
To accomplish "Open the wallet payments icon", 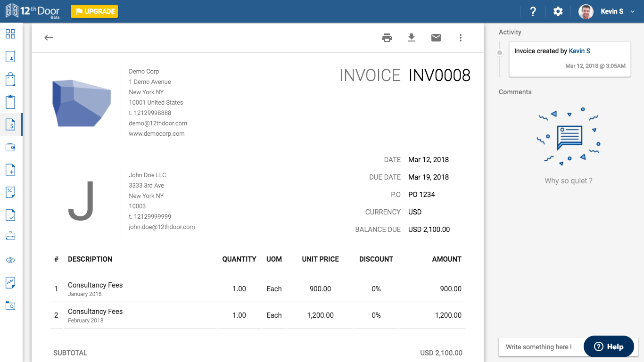I will pos(10,147).
